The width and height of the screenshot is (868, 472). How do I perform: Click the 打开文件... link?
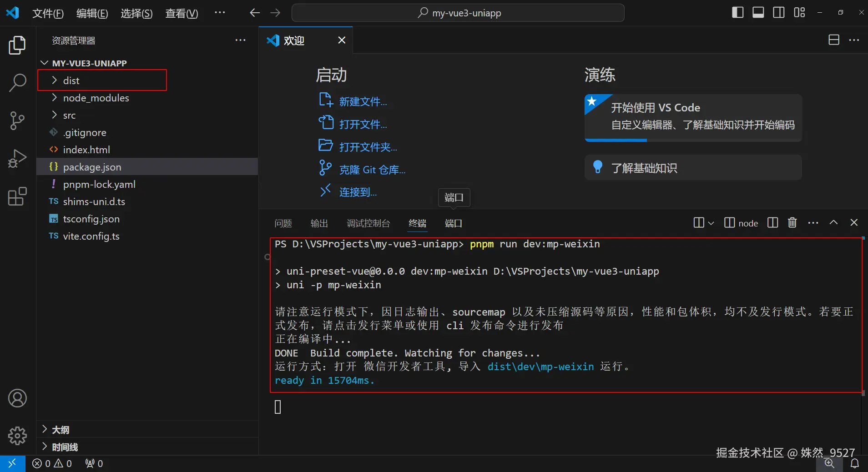pos(363,124)
